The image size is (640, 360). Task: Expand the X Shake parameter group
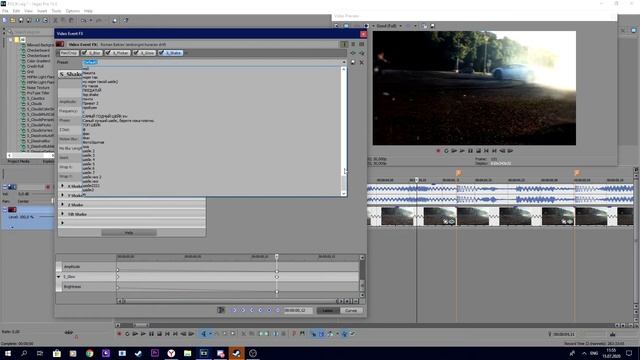click(x=62, y=186)
